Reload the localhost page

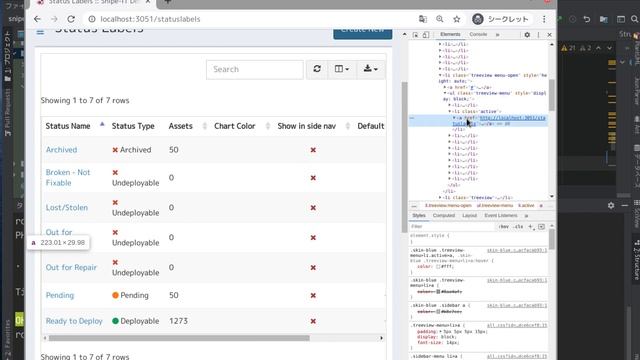[71, 19]
